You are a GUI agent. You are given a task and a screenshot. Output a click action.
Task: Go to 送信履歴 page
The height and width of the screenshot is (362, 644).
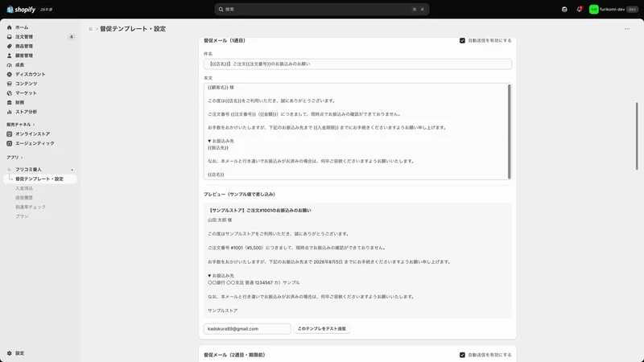(x=24, y=198)
